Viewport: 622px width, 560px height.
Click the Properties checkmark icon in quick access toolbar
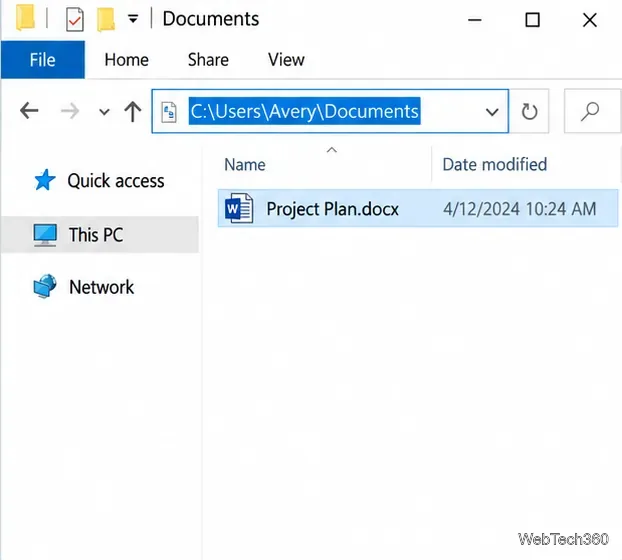pos(75,19)
